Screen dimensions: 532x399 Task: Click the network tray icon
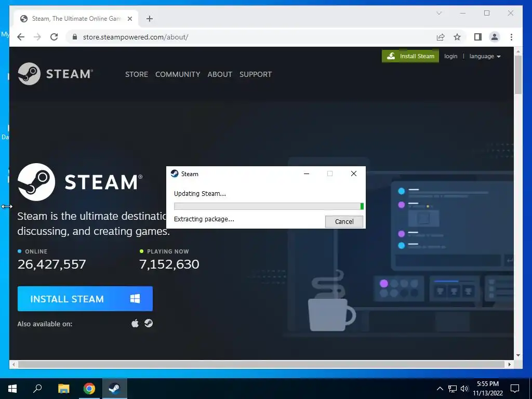pos(453,389)
